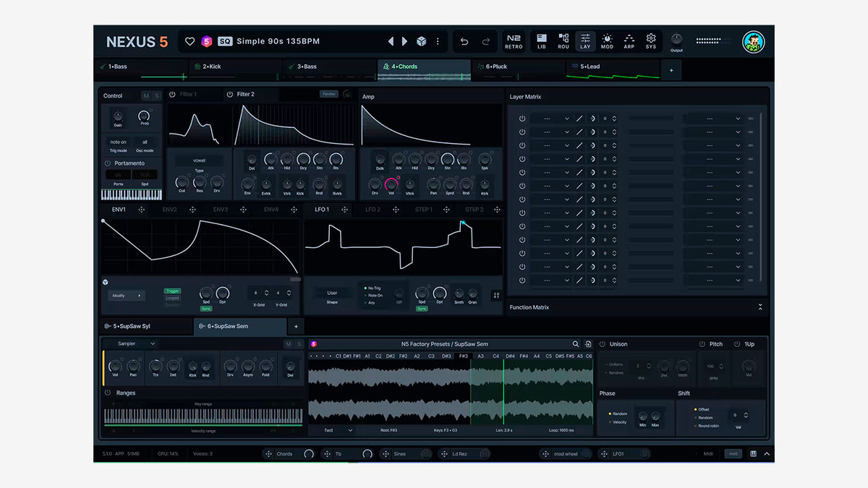Add a new oscillator with the plus button
The width and height of the screenshot is (868, 488).
(296, 327)
